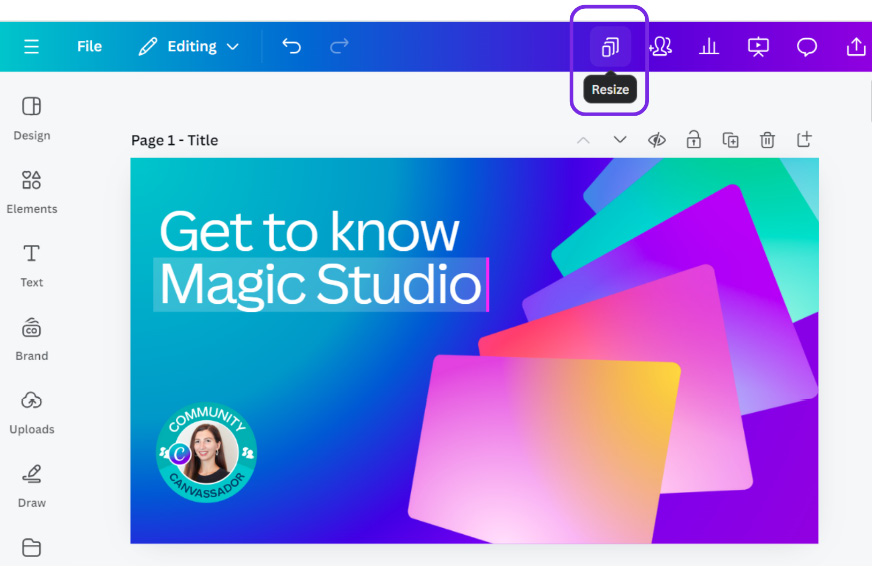Select the Community Canvassador badge image
The height and width of the screenshot is (568, 872).
coord(206,452)
